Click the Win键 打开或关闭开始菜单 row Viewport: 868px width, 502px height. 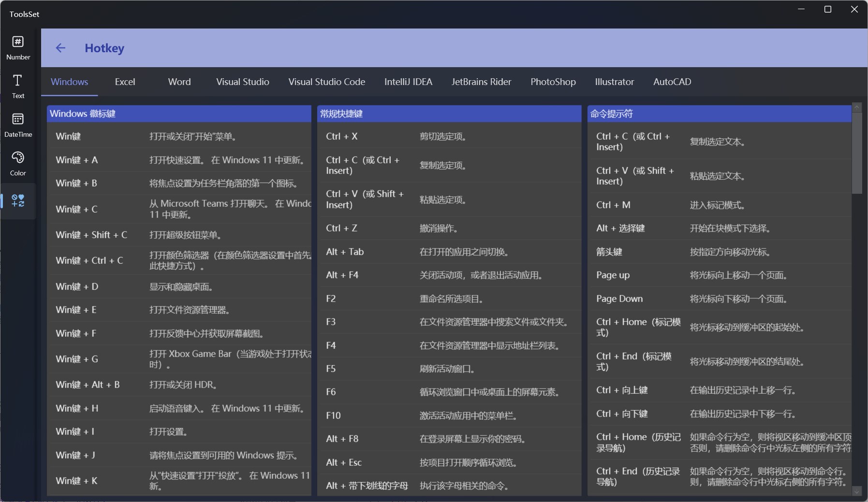180,136
